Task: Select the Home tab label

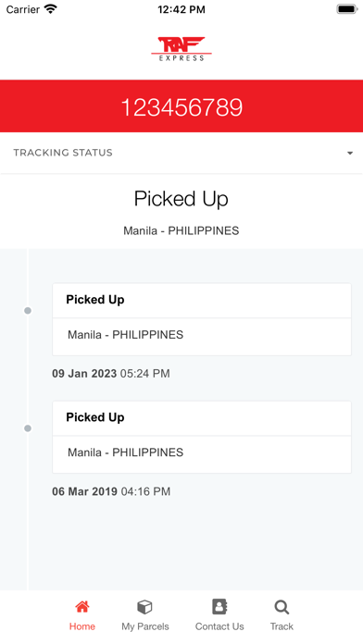Action: pos(82,626)
